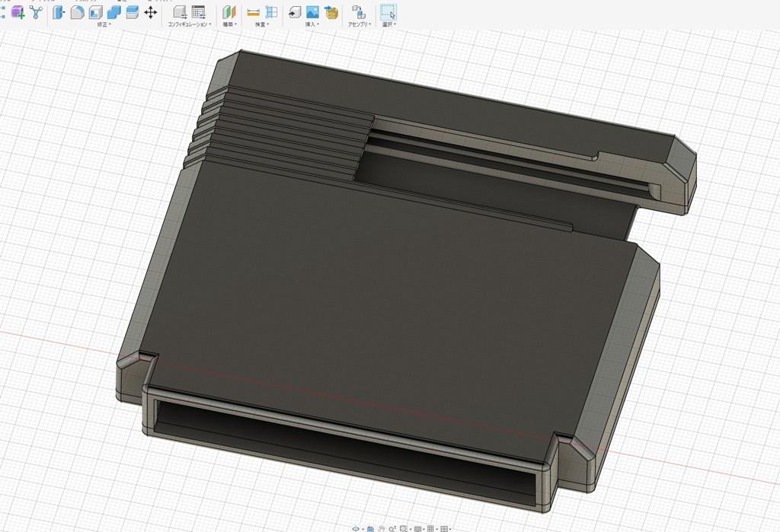
Task: Select the Measure ruler tool
Action: (253, 12)
